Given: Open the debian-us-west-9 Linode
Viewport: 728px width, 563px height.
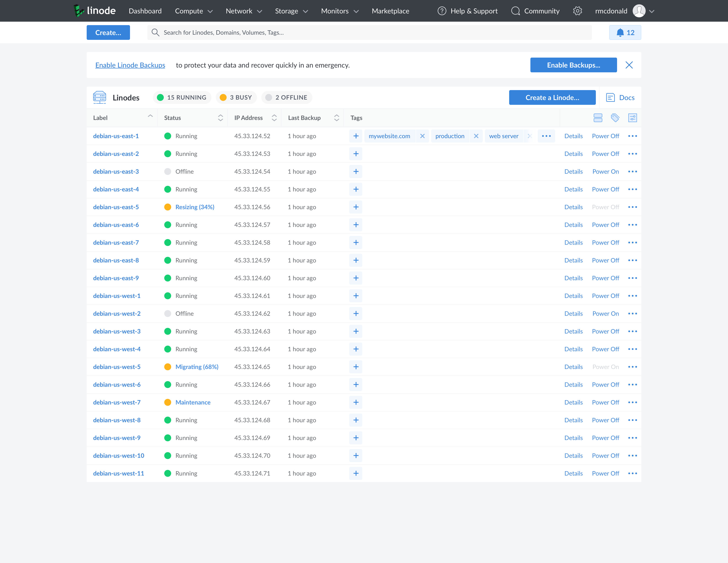Looking at the screenshot, I should click(x=117, y=438).
